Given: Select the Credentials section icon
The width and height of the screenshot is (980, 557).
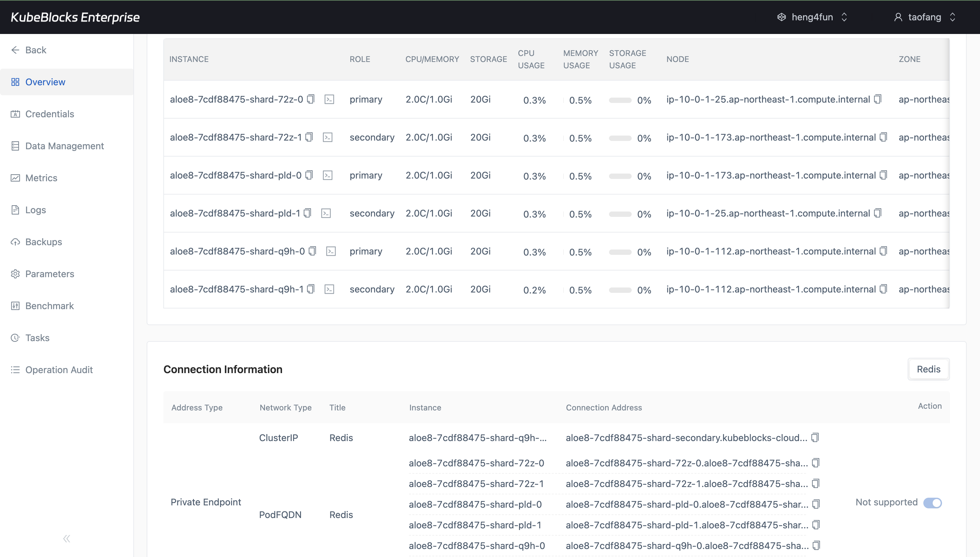Looking at the screenshot, I should tap(15, 114).
